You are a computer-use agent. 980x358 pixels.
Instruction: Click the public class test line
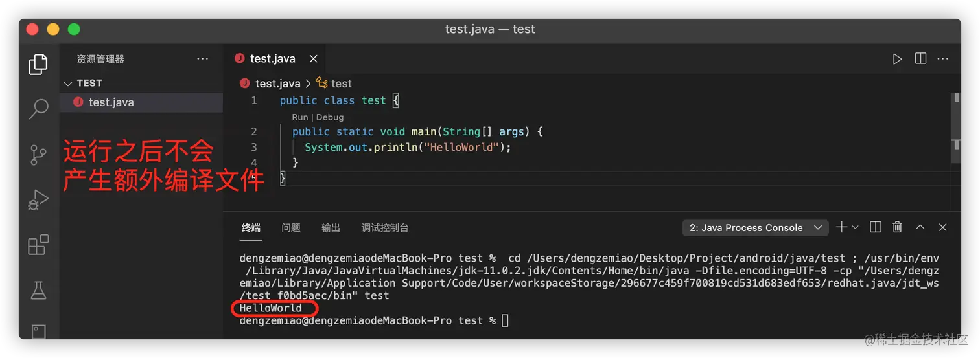(340, 101)
